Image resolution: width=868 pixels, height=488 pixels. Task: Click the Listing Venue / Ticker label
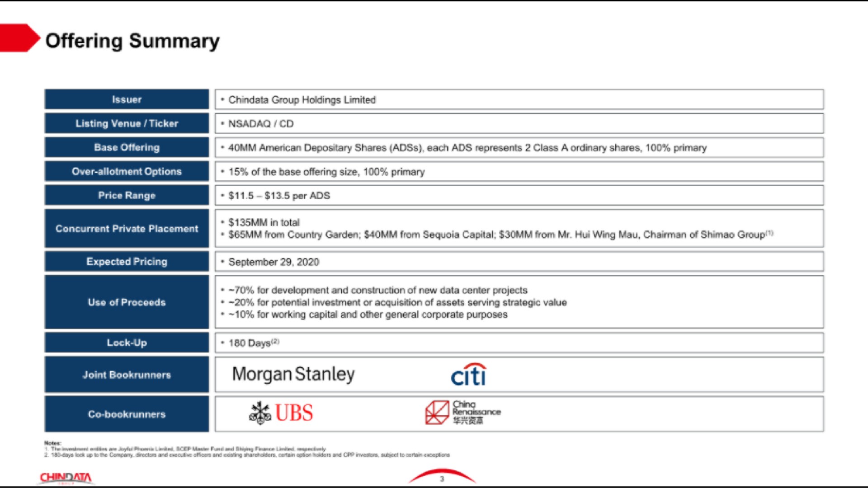click(127, 123)
